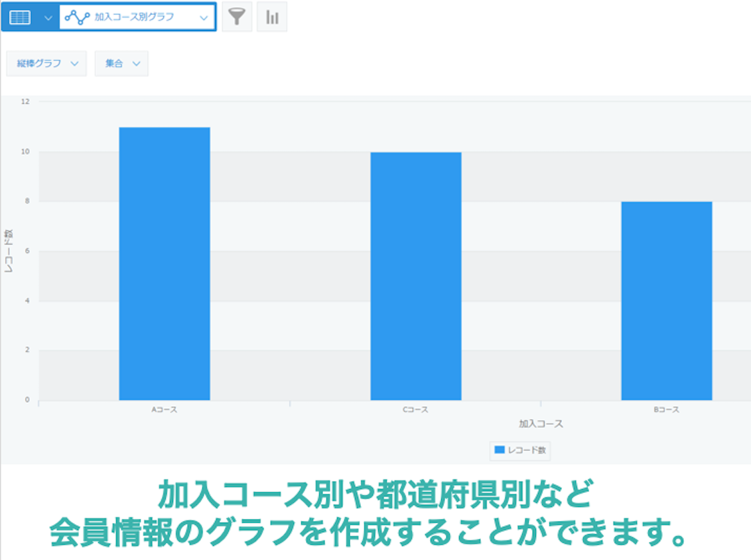Click the 加入コース x-axis title
Viewport: 751px width, 560px height.
tap(541, 423)
